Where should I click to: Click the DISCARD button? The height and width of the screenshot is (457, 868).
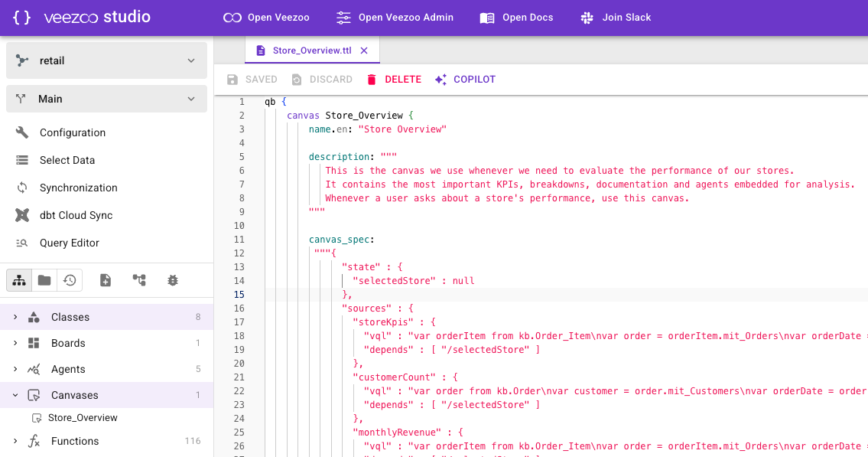(322, 79)
